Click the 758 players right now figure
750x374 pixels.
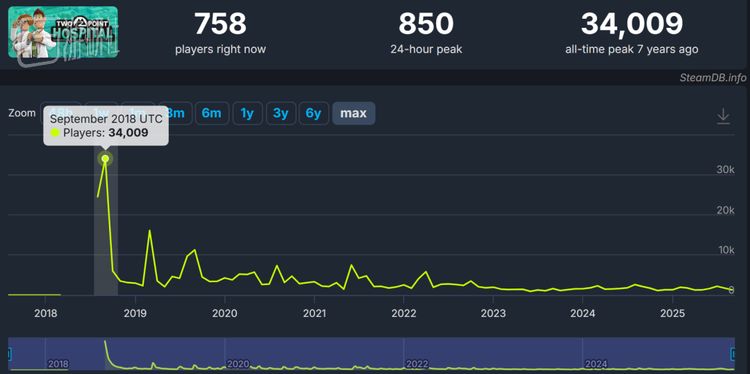click(x=221, y=23)
